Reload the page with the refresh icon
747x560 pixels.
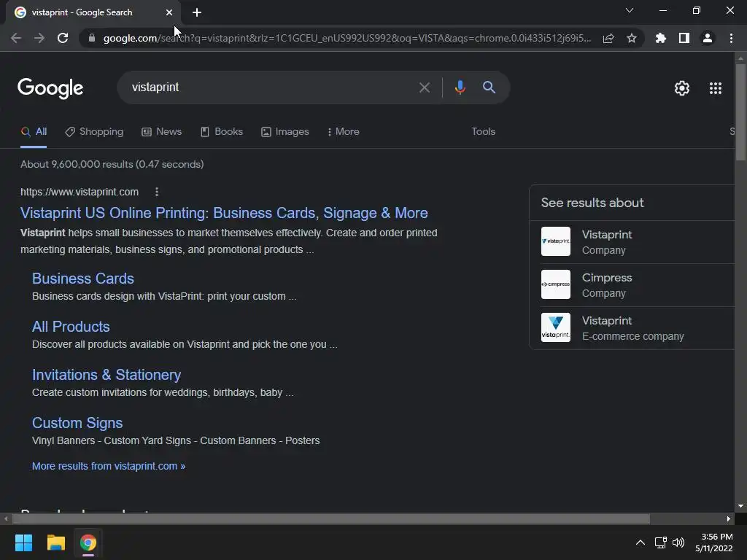point(63,38)
